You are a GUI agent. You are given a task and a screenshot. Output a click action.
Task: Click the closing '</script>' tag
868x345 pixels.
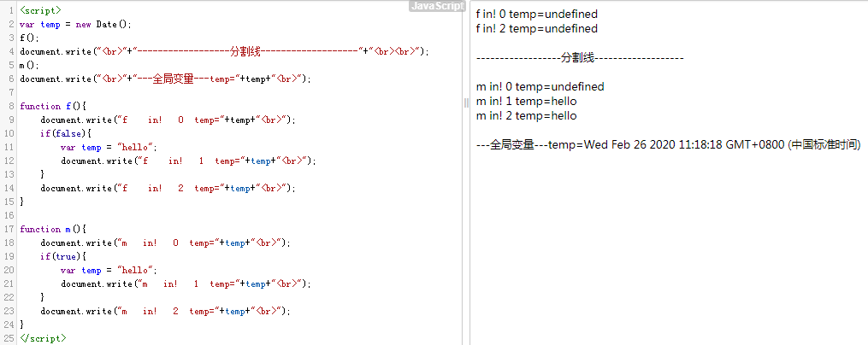tap(43, 338)
